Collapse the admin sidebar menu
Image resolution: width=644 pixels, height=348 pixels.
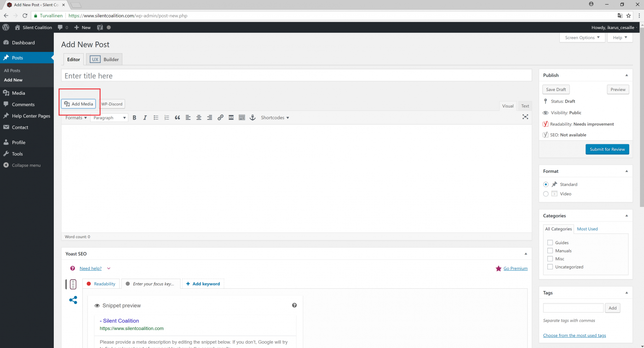[x=27, y=165]
